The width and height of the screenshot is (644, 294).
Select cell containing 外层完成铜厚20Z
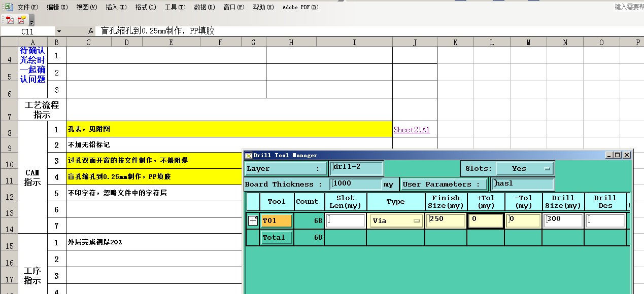(x=154, y=242)
